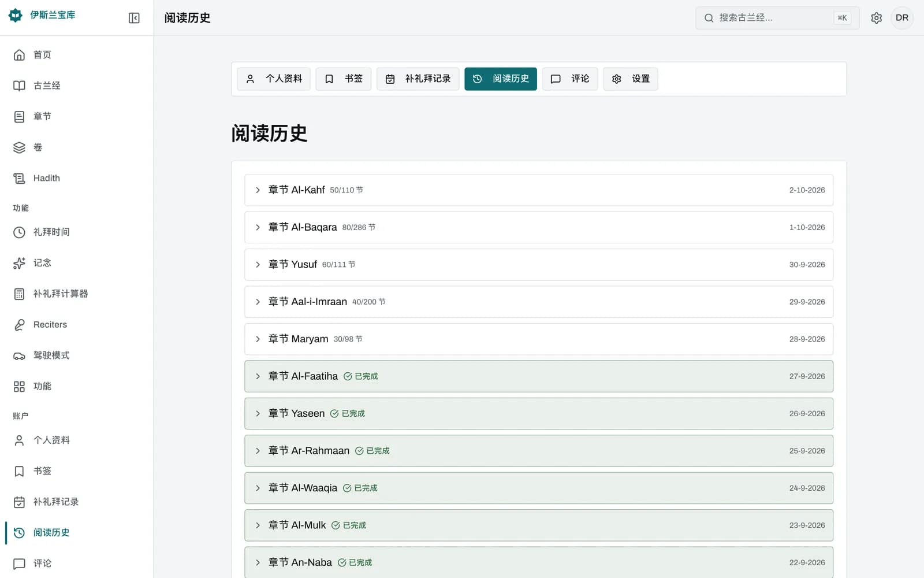The height and width of the screenshot is (578, 924).
Task: Switch to the 评论 tab
Action: [x=570, y=79]
